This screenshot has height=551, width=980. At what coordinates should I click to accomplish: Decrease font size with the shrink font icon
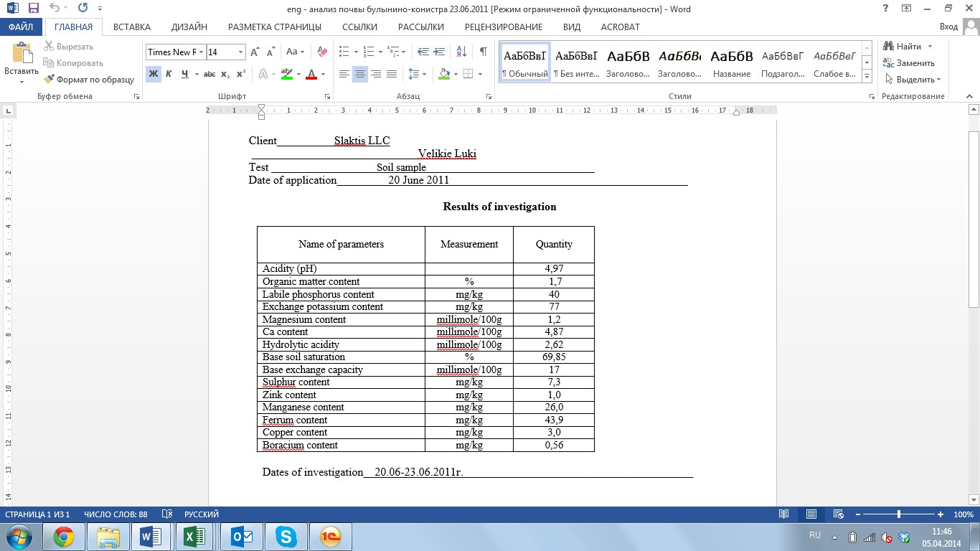[x=270, y=52]
